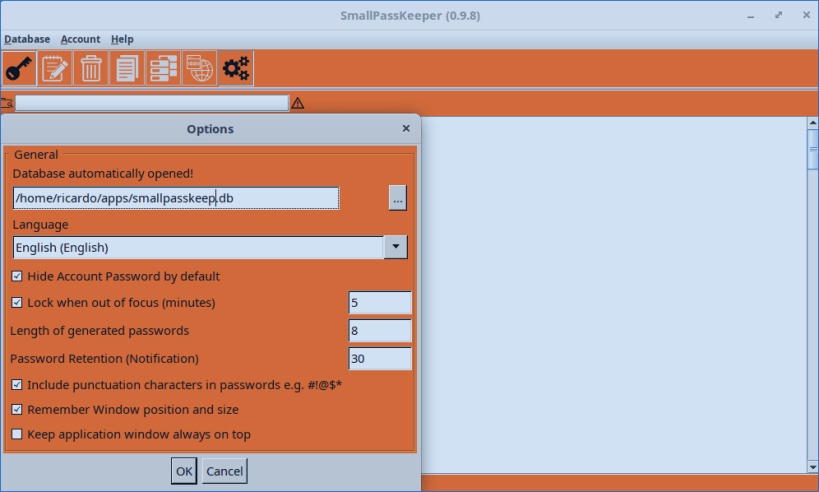Click generated password length field showing 8

click(380, 331)
